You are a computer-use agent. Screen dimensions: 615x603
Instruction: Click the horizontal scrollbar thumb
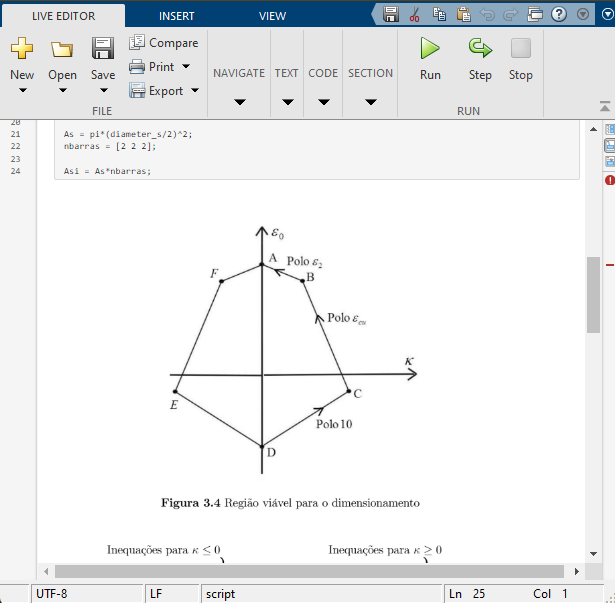(x=309, y=572)
